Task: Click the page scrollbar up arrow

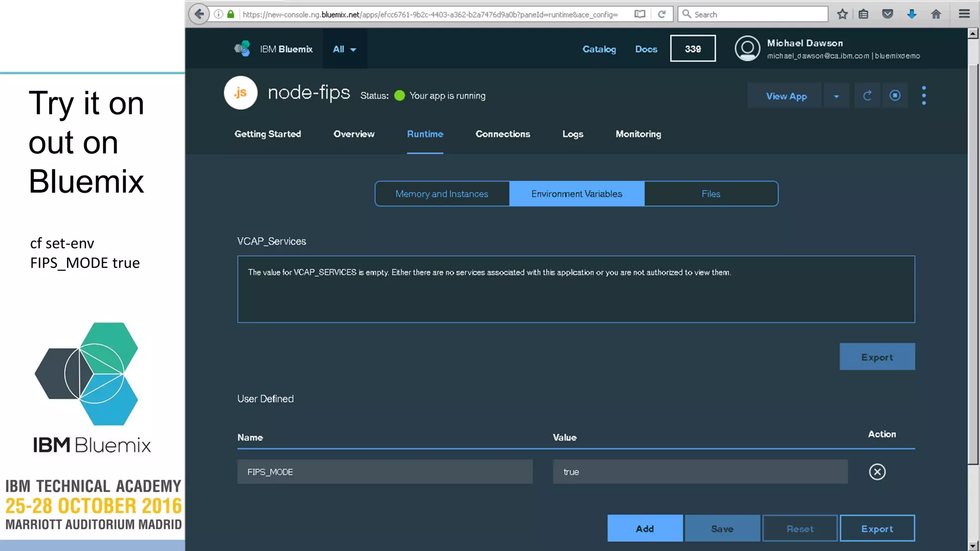Action: click(x=973, y=33)
